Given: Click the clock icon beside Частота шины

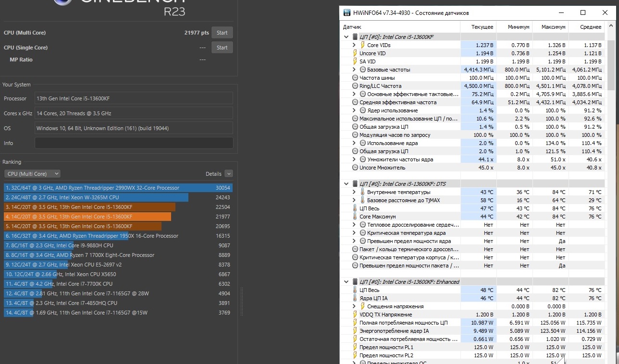Looking at the screenshot, I should [x=355, y=78].
